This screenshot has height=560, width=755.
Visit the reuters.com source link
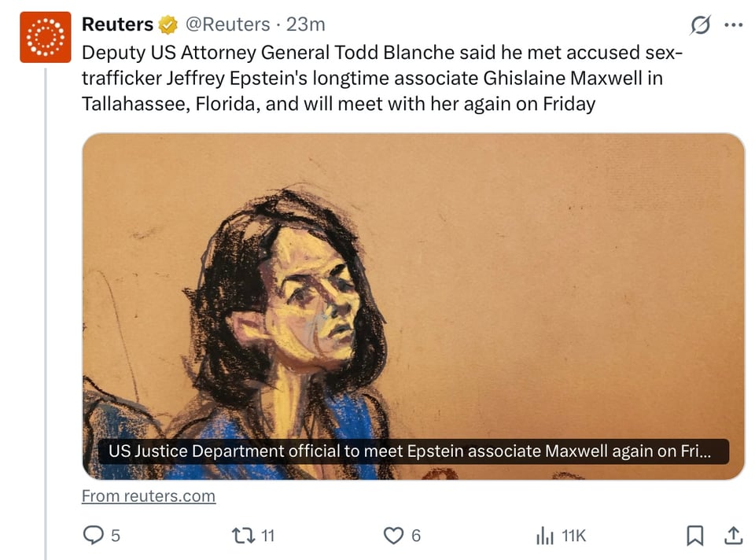(x=148, y=496)
